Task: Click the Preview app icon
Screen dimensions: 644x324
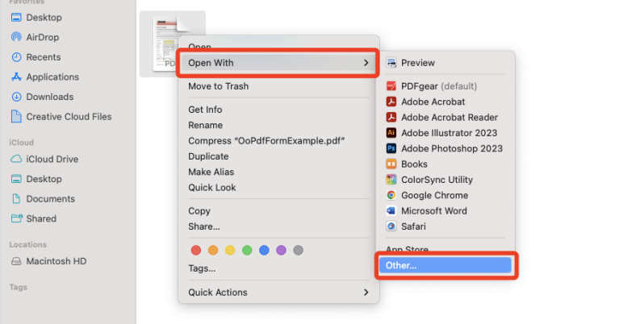Action: point(391,63)
